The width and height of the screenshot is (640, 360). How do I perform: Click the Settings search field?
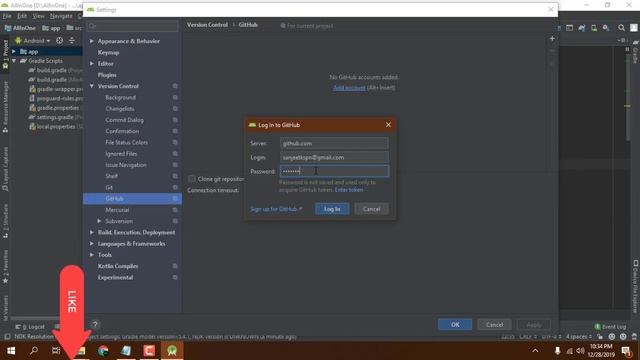[x=133, y=26]
